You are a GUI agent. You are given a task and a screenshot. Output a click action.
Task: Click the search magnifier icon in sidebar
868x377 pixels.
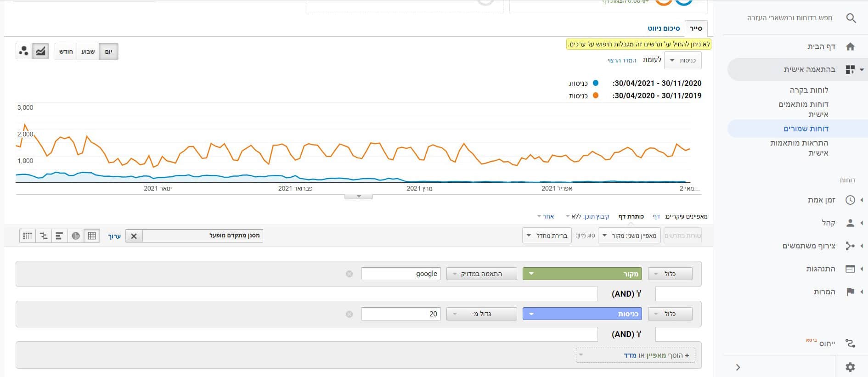851,18
